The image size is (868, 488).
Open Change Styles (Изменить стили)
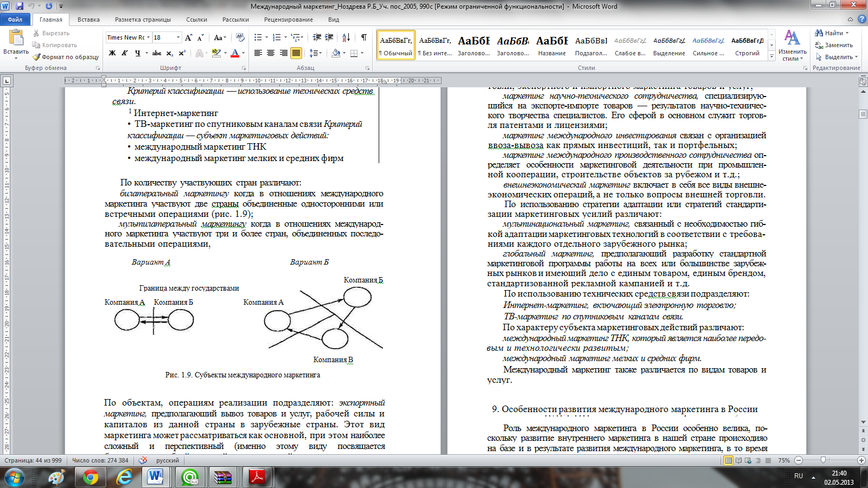pyautogui.click(x=792, y=46)
